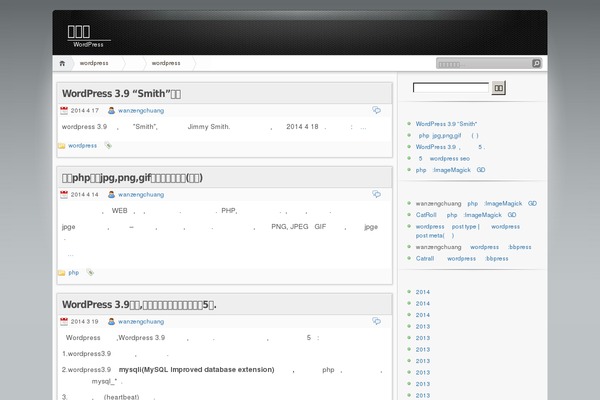Viewport: 600px width, 400px height.
Task: Open second wordpress item in navigation menu
Action: (166, 63)
